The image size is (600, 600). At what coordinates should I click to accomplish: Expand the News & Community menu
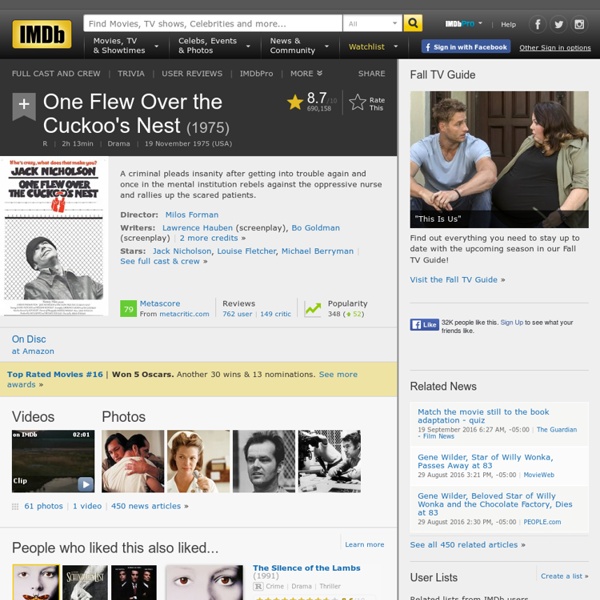(300, 46)
